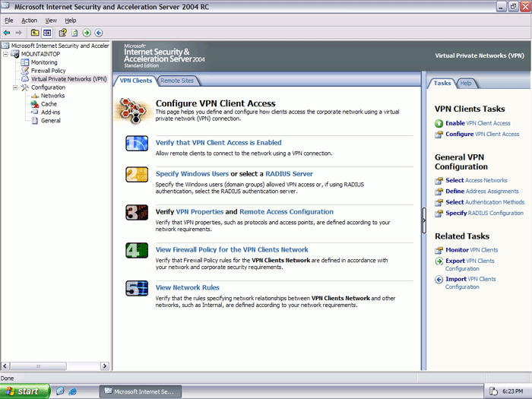Click the View Network Rules link
The height and width of the screenshot is (399, 532).
click(187, 288)
